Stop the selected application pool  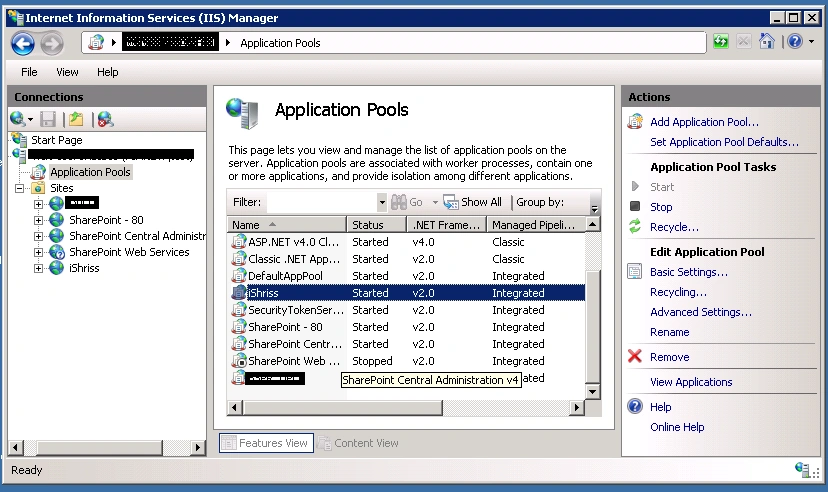(661, 207)
